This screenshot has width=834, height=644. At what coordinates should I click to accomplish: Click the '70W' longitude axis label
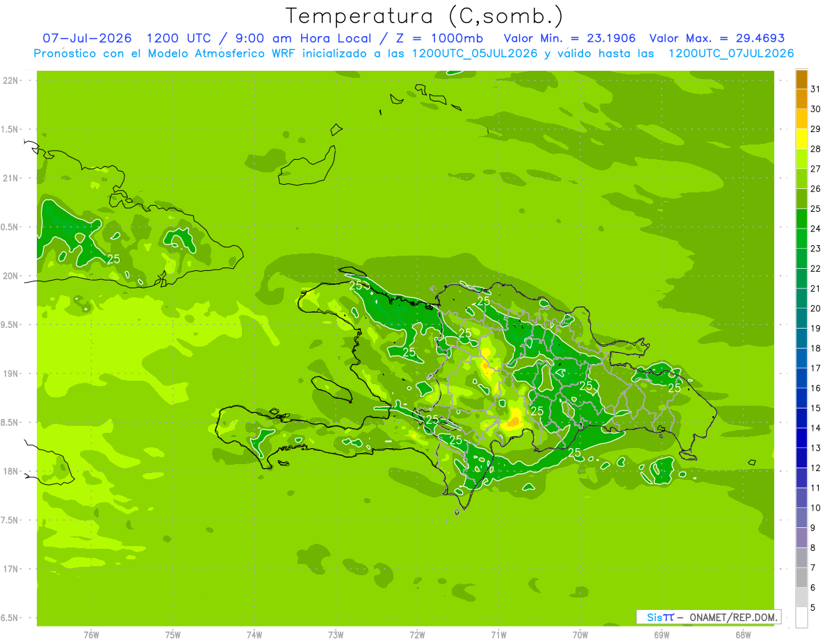[580, 635]
